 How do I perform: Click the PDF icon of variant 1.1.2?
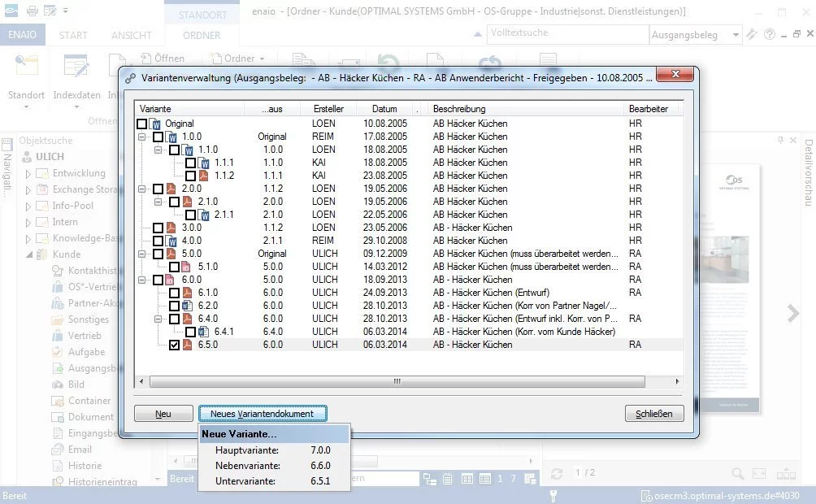203,176
